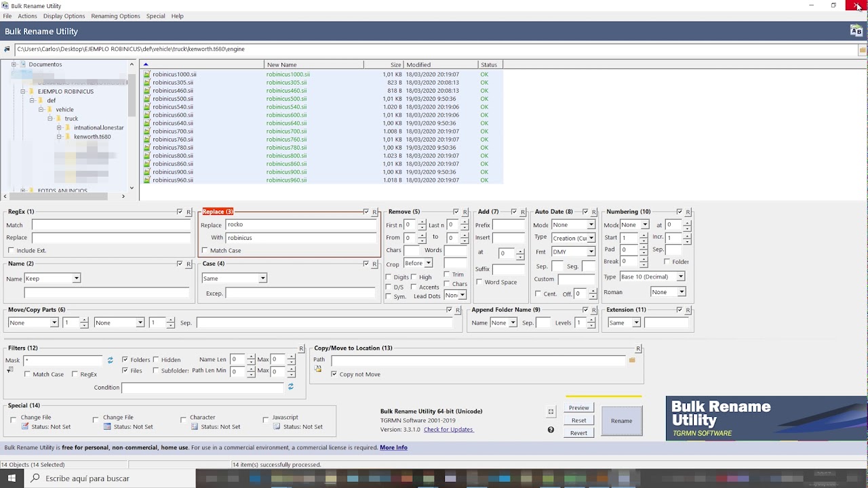The width and height of the screenshot is (868, 488).
Task: Reset Copy/Move to Location (13) with R button
Action: coord(638,348)
